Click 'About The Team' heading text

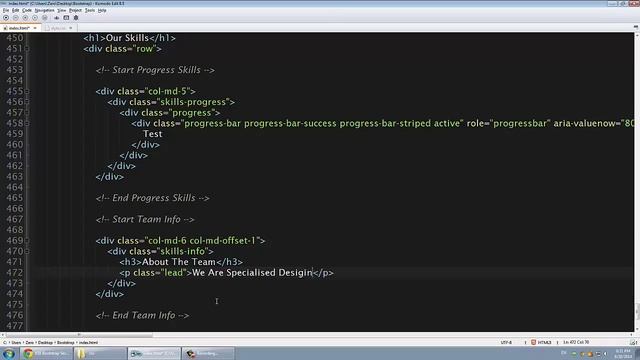[179, 262]
